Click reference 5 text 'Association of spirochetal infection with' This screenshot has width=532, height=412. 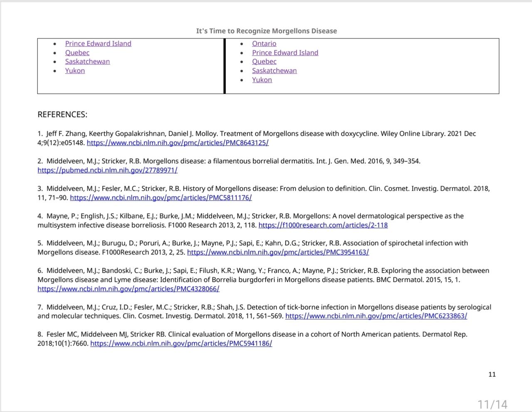pyautogui.click(x=405, y=243)
